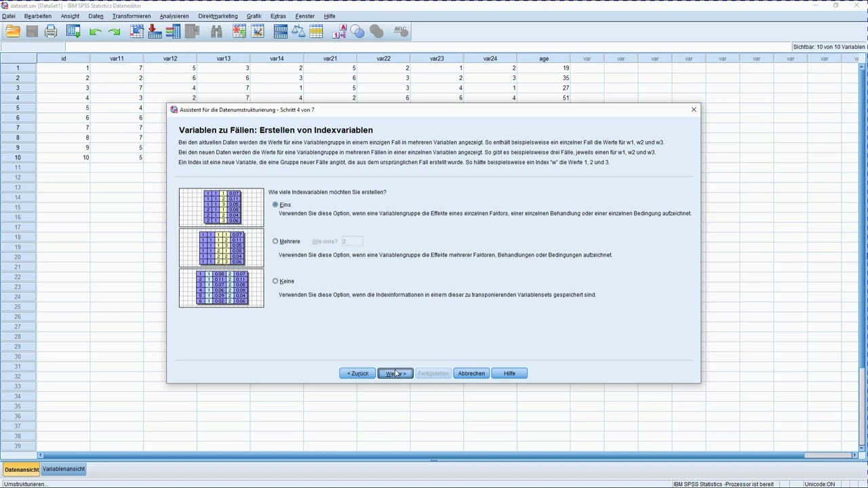The width and height of the screenshot is (868, 488).
Task: Click the 'Abbrechen' button
Action: click(x=471, y=373)
